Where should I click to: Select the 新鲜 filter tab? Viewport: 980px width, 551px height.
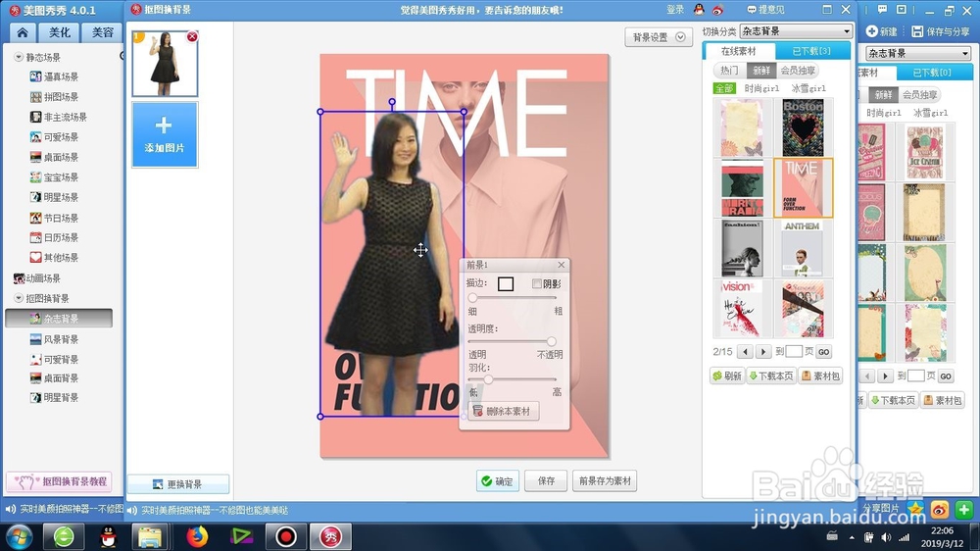tap(760, 71)
